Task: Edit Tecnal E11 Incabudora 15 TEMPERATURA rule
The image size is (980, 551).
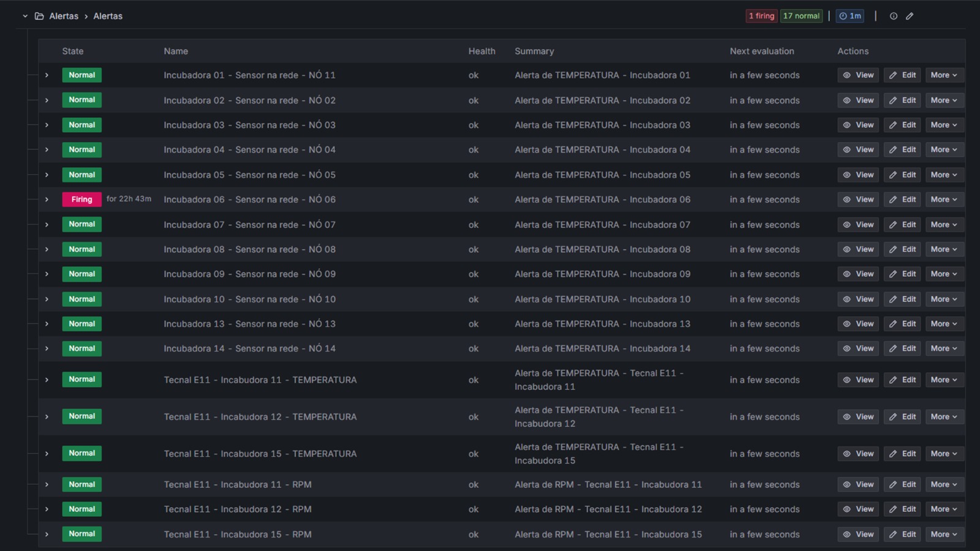Action: coord(902,454)
